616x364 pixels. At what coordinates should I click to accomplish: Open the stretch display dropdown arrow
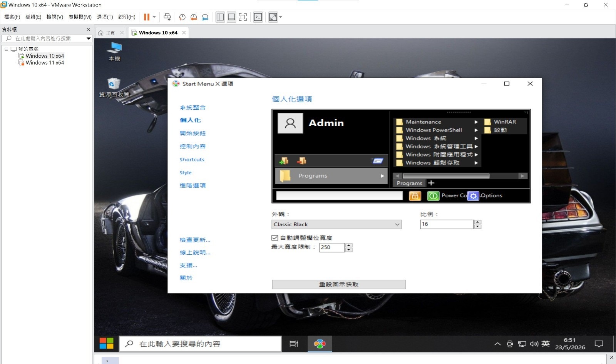tap(280, 17)
